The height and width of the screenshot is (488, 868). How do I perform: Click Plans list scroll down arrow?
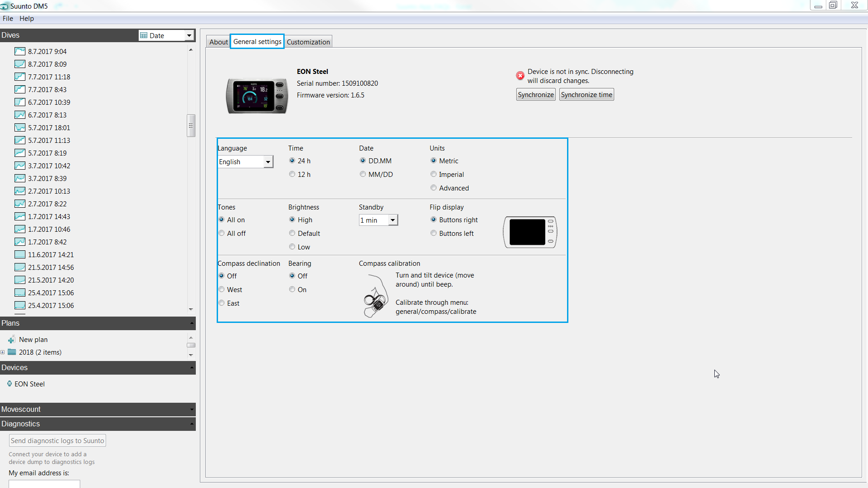(191, 355)
